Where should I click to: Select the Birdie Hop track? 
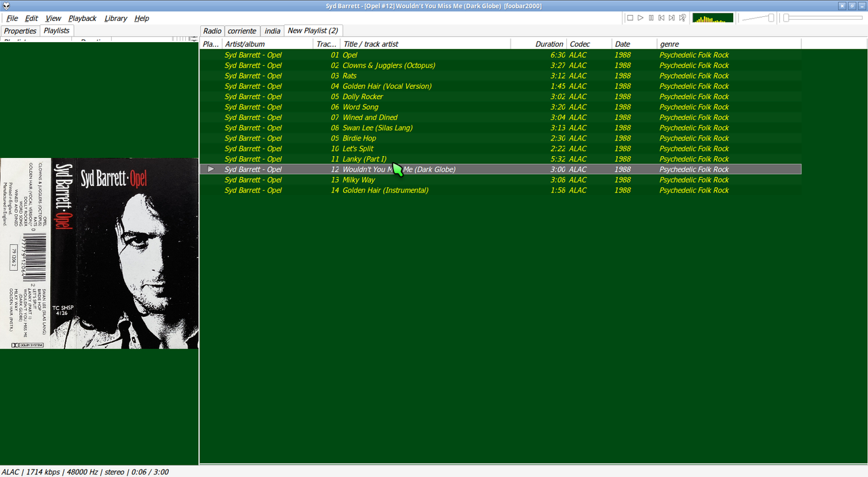click(x=500, y=138)
